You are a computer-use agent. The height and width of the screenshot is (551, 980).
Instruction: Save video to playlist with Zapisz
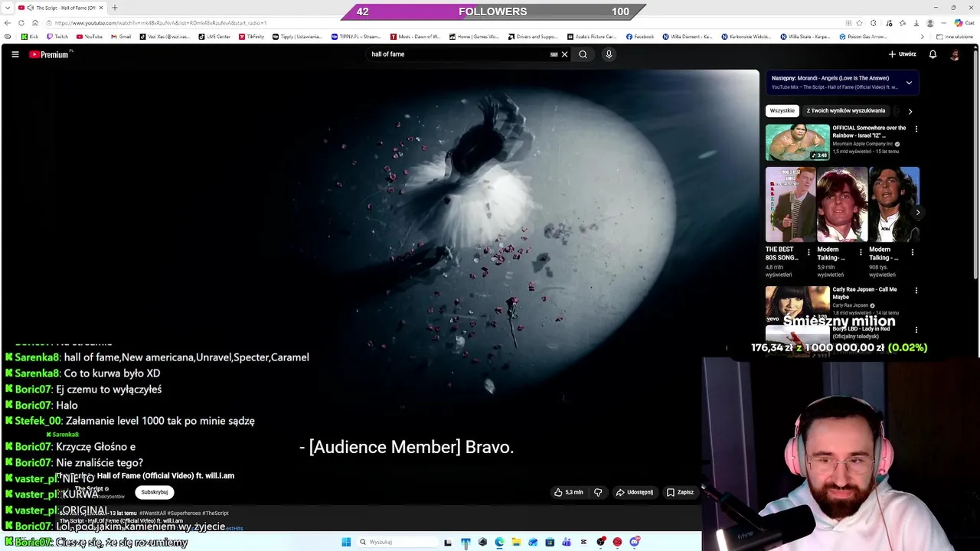coord(680,492)
